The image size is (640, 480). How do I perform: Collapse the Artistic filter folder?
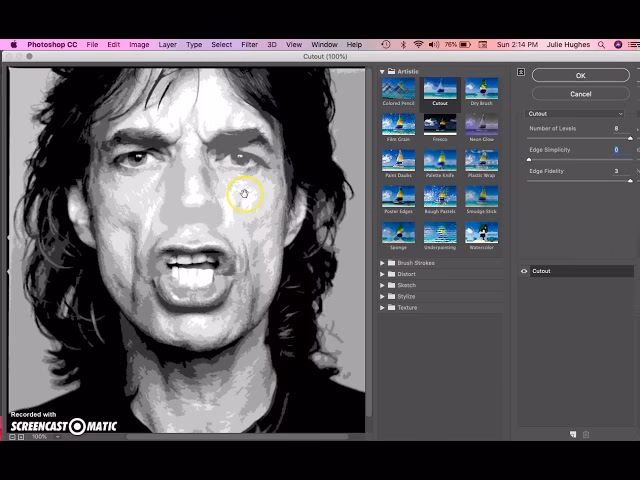pos(382,71)
